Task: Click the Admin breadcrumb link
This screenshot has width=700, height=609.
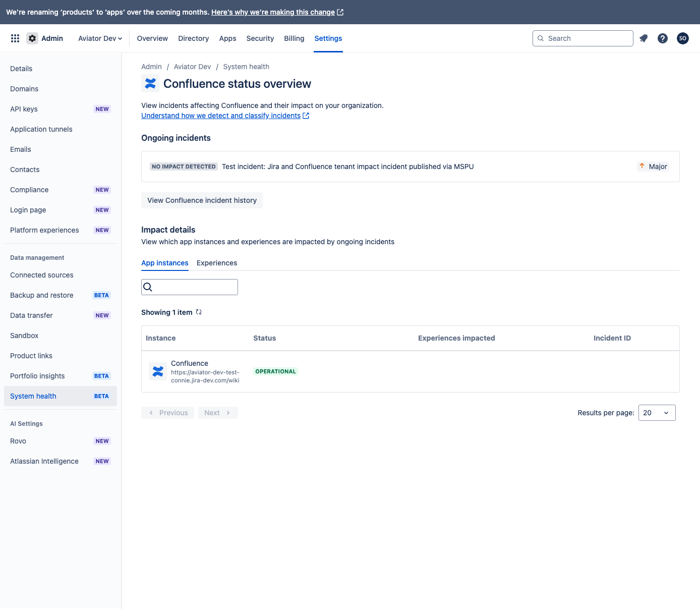Action: click(x=151, y=67)
